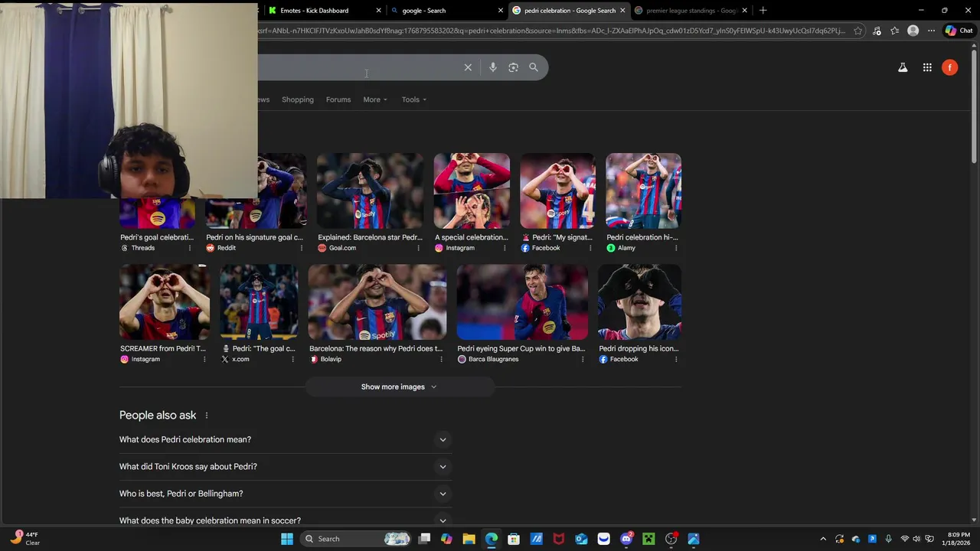Open the Windows Start menu
980x551 pixels.
(287, 539)
